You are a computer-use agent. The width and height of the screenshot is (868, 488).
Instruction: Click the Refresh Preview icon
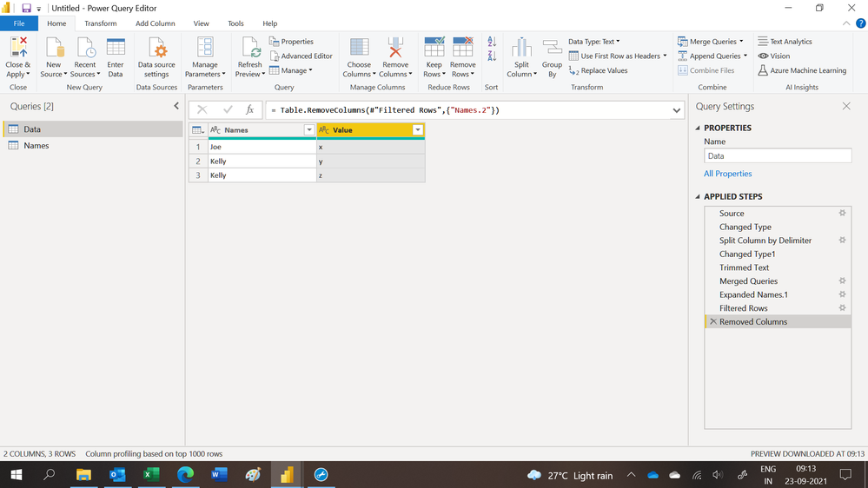click(250, 48)
